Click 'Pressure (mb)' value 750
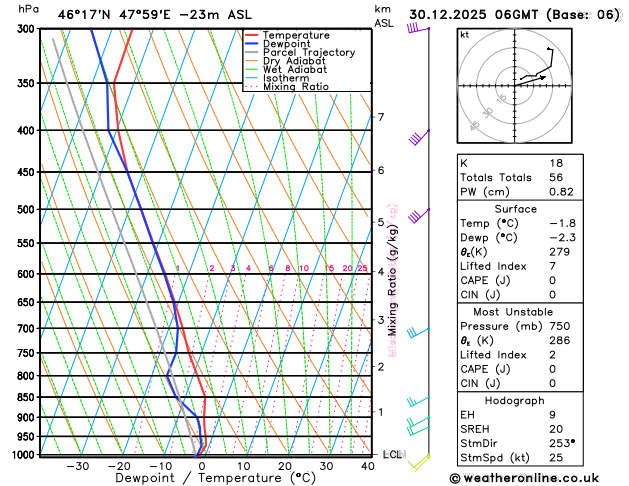Image resolution: width=629 pixels, height=486 pixels. (560, 326)
